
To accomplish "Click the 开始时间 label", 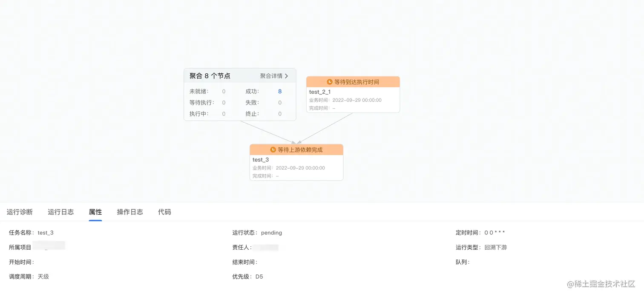I will click(x=21, y=262).
